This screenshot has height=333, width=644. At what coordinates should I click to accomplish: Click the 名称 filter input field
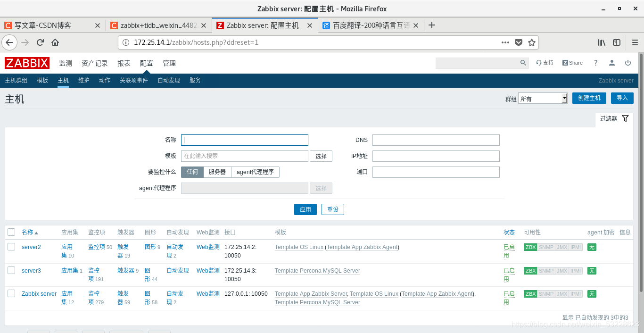pos(245,140)
